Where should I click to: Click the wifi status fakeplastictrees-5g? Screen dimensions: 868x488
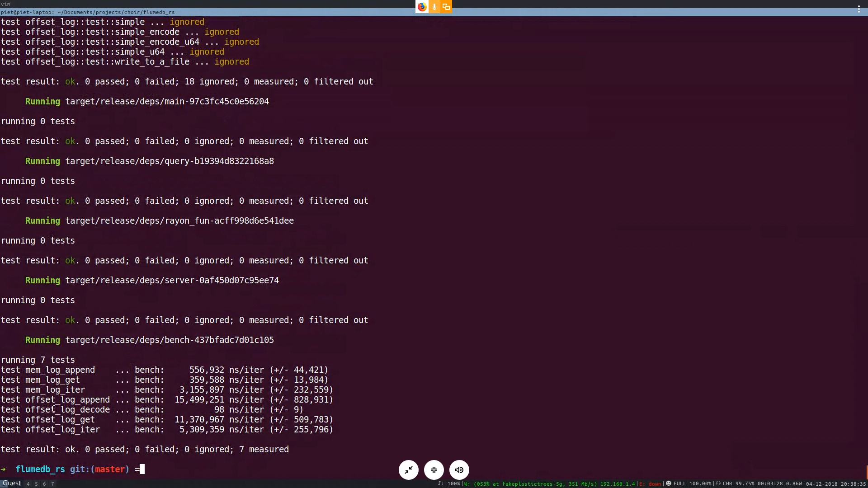tap(549, 484)
